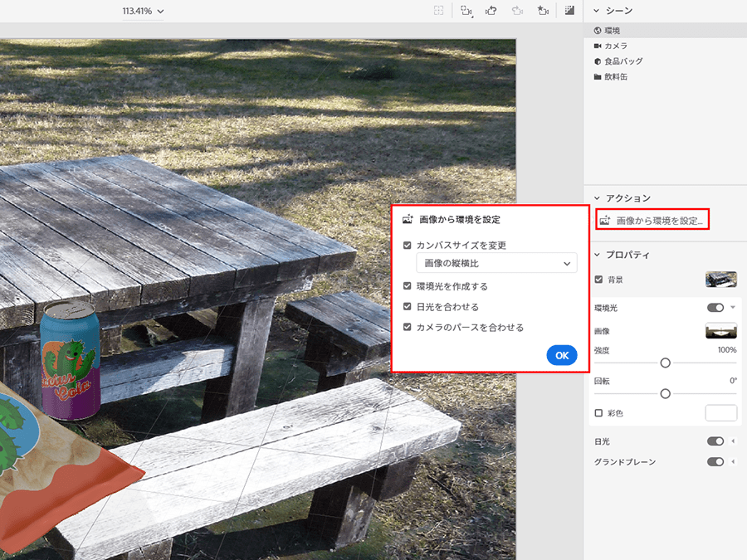Select 環境 in the scene list
Image resolution: width=747 pixels, height=560 pixels.
pyautogui.click(x=665, y=31)
